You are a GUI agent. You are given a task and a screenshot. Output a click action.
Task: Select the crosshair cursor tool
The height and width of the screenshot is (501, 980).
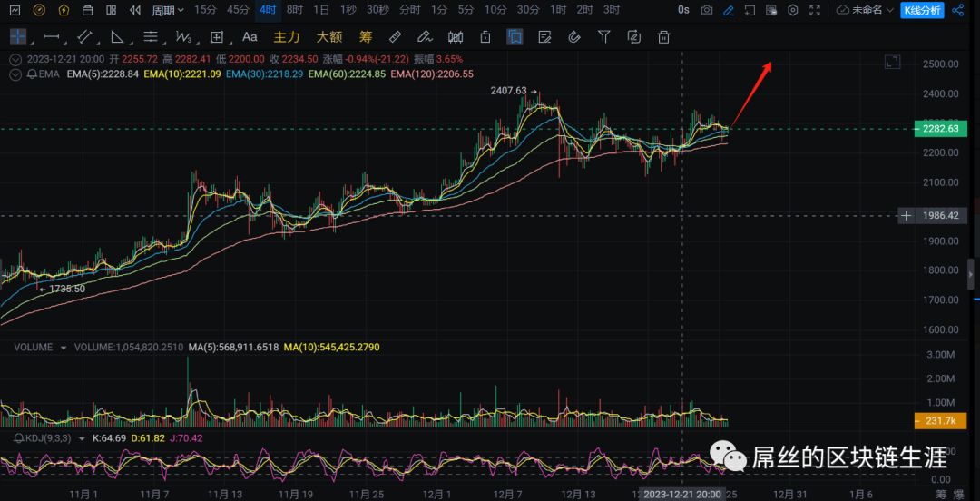click(18, 37)
